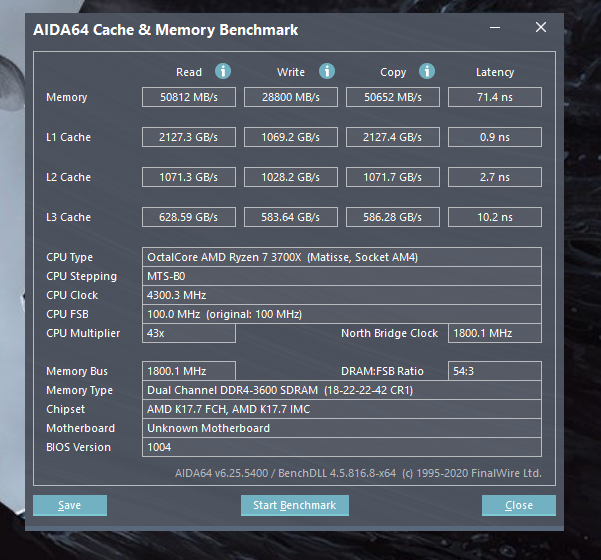Click the DRAM:FSB Ratio value 54:3

pyautogui.click(x=494, y=371)
